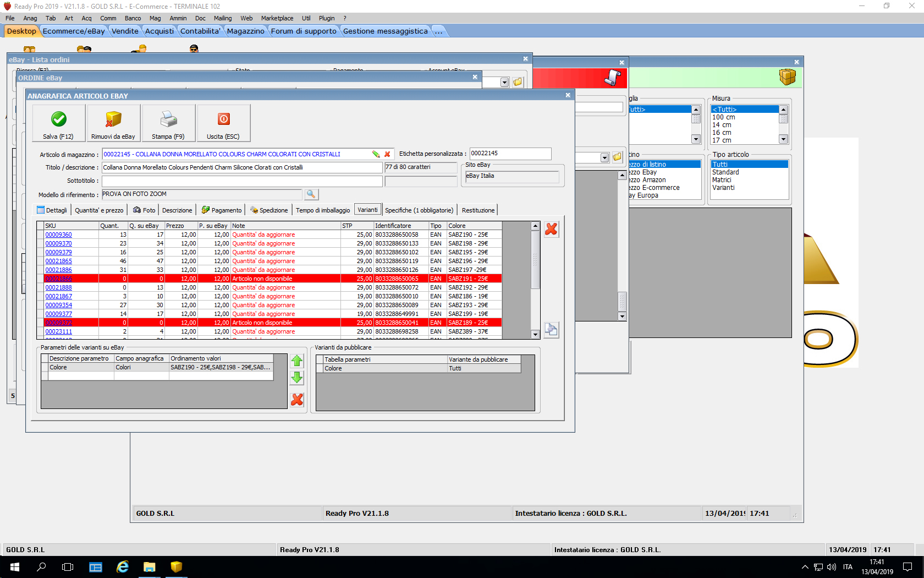Screen dimensions: 924x578
Task: Open the Pagamento tab
Action: pos(222,210)
